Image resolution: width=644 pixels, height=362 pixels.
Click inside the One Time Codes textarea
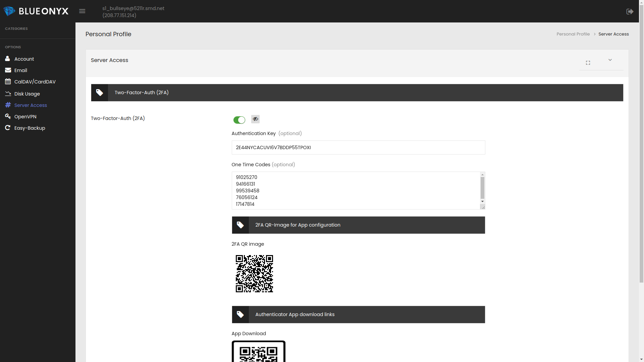356,190
